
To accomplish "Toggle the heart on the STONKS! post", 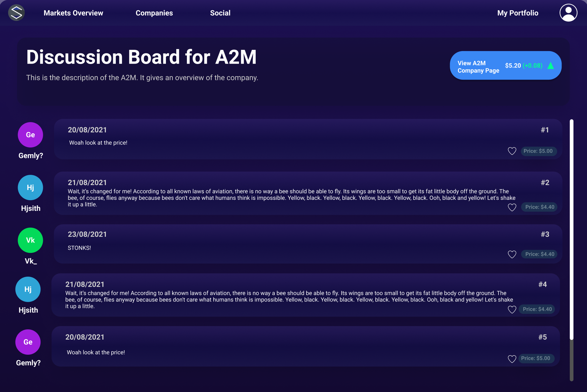I will pos(512,254).
